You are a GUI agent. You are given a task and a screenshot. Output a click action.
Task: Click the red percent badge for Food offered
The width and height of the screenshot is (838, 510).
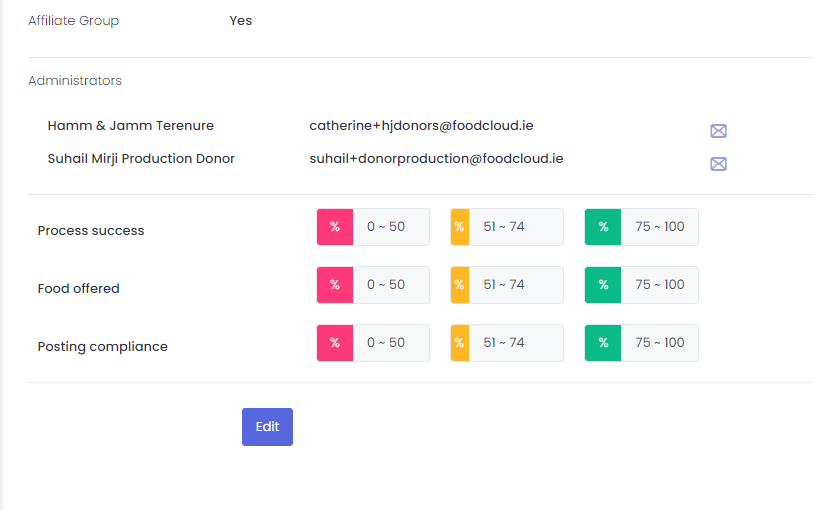click(x=335, y=285)
